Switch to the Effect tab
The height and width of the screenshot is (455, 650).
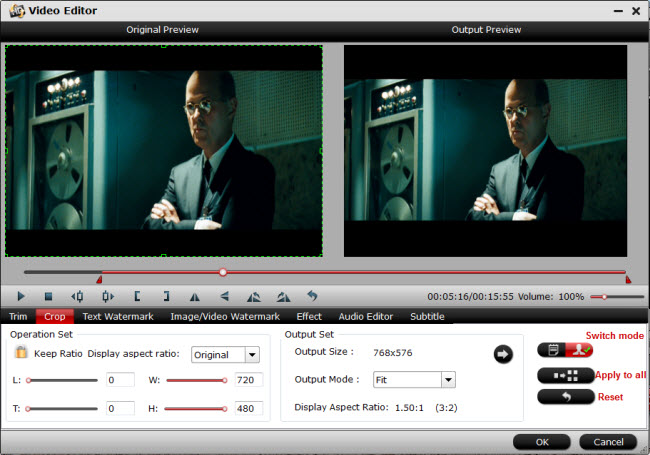pos(309,317)
